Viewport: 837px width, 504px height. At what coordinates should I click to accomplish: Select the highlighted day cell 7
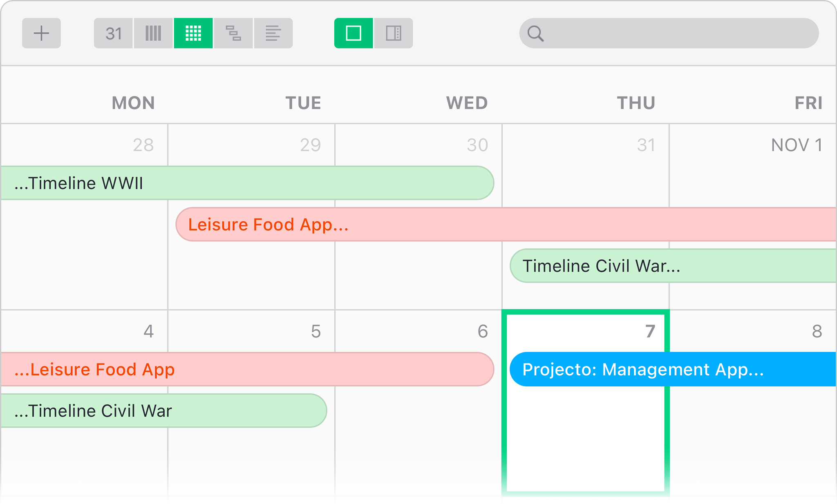pos(585,441)
